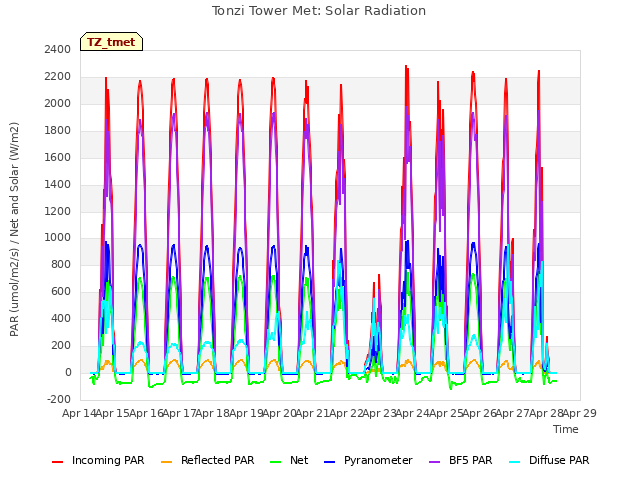
Task: Click the x-axis date label Apr 24
Action: (413, 413)
